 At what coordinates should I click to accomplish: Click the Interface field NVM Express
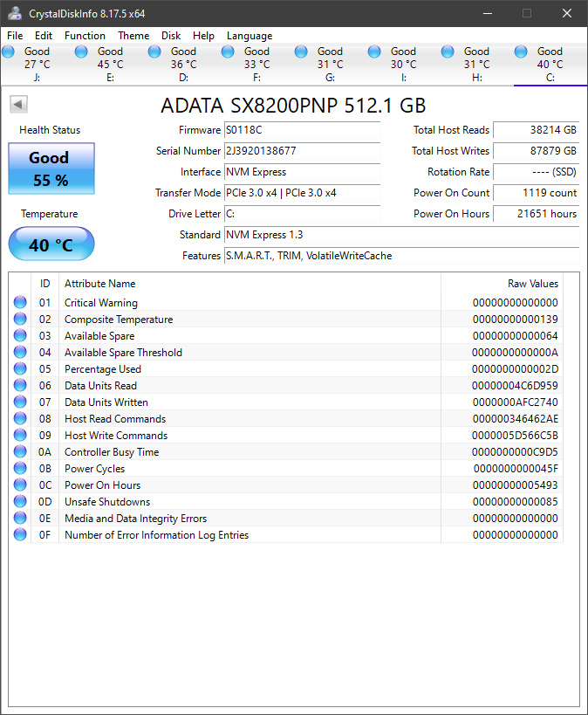tap(302, 172)
